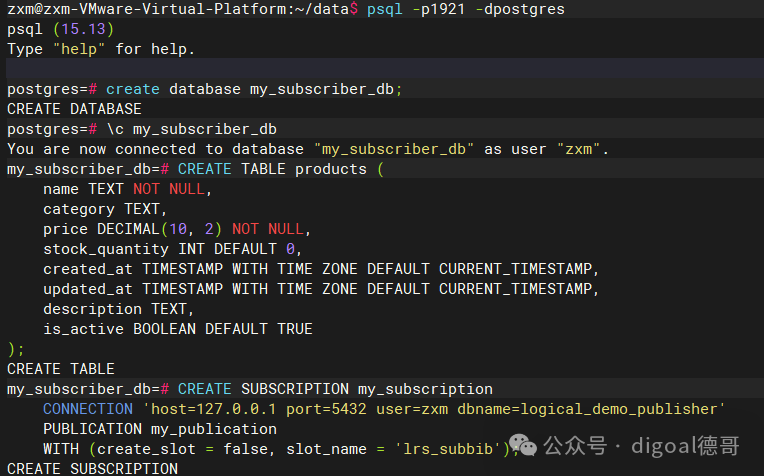Click the 'description TEXT,' column line
This screenshot has height=476, width=764.
click(x=118, y=309)
